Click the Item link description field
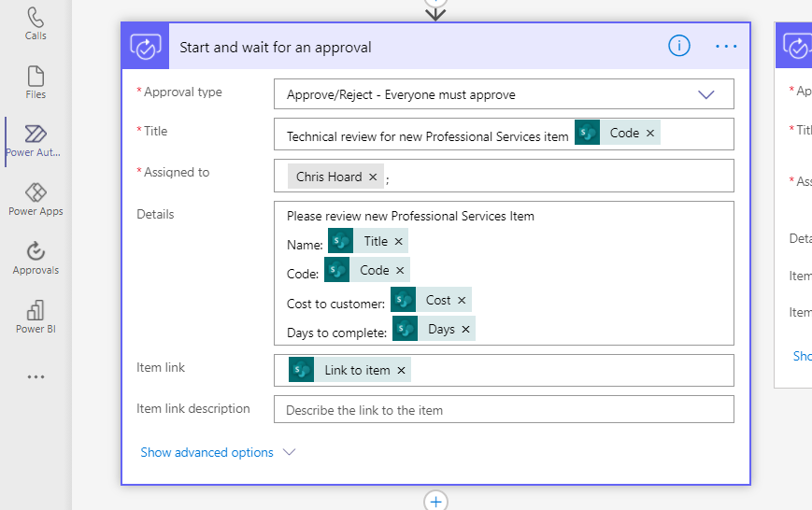This screenshot has height=510, width=812. pos(504,409)
